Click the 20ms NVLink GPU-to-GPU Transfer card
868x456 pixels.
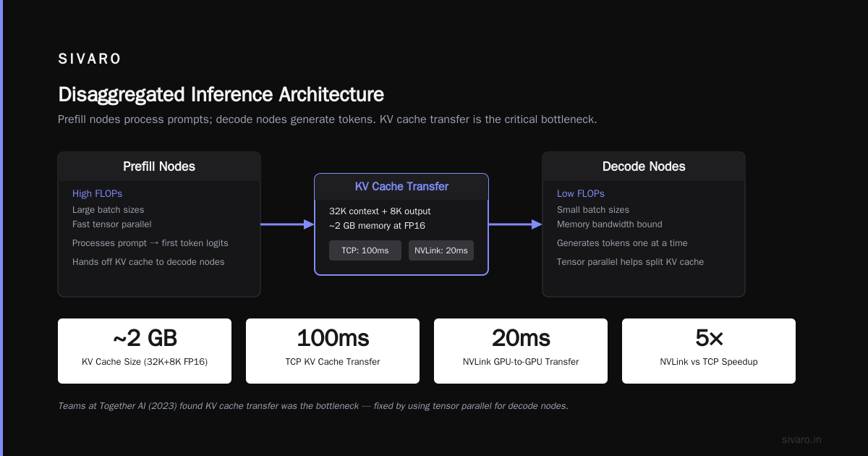(x=521, y=351)
